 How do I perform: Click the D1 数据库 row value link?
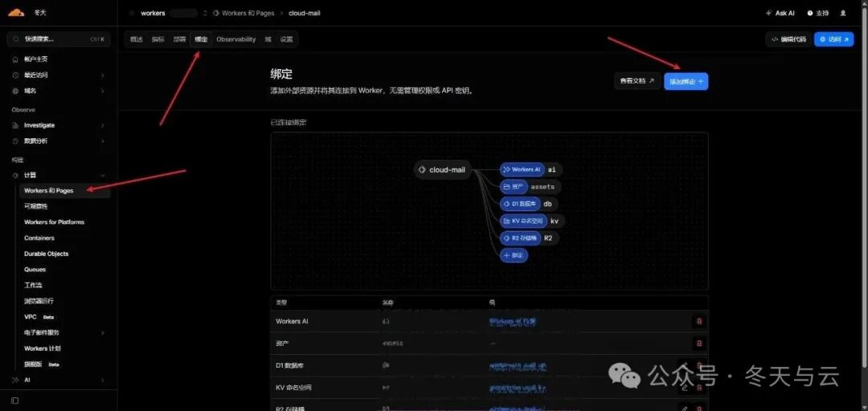517,365
